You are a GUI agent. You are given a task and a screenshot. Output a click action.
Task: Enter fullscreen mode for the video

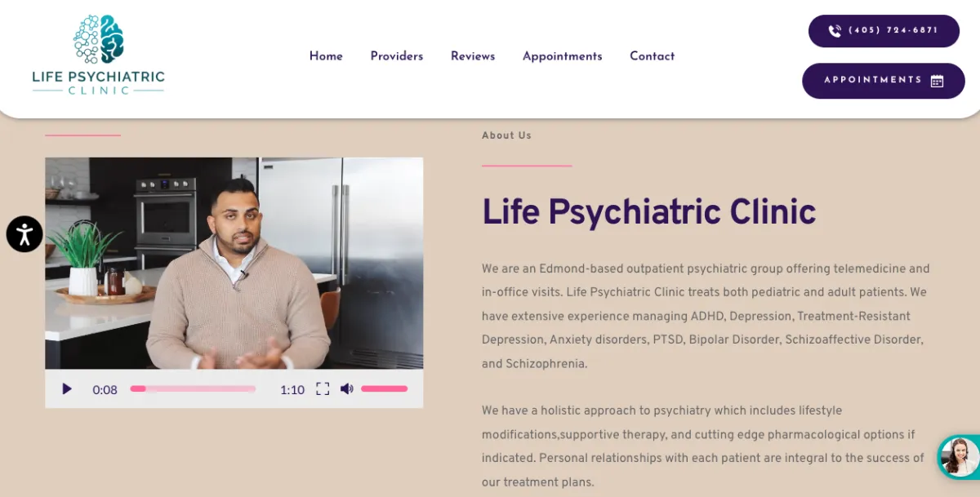tap(323, 389)
